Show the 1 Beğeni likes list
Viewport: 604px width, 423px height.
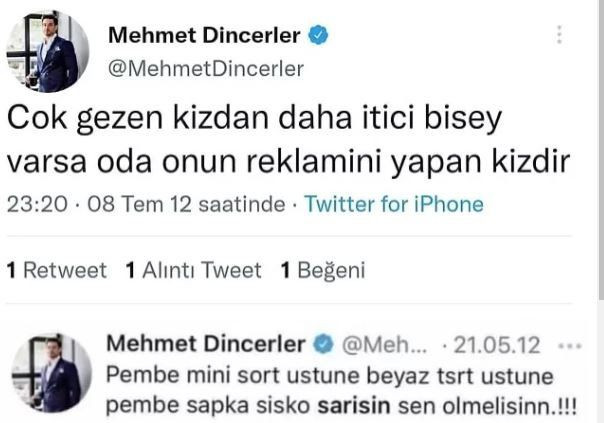point(323,270)
